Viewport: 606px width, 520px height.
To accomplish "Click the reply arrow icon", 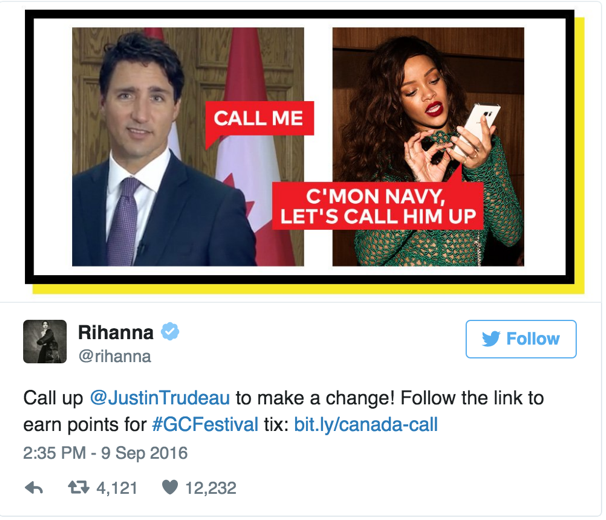I will pos(34,488).
